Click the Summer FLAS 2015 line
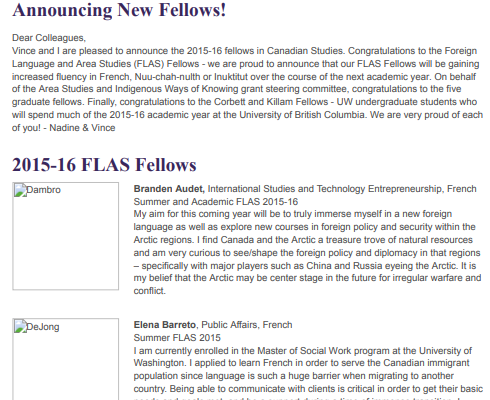 [x=177, y=338]
